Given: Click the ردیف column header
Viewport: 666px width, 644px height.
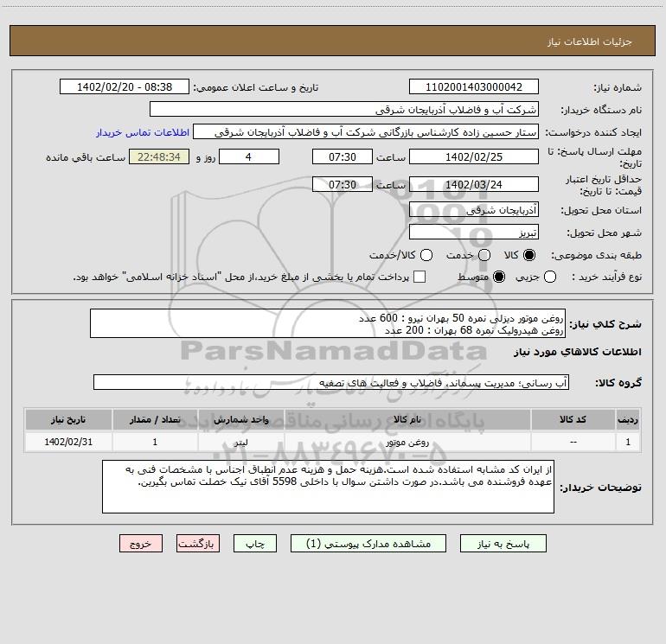Looking at the screenshot, I should pos(628,419).
